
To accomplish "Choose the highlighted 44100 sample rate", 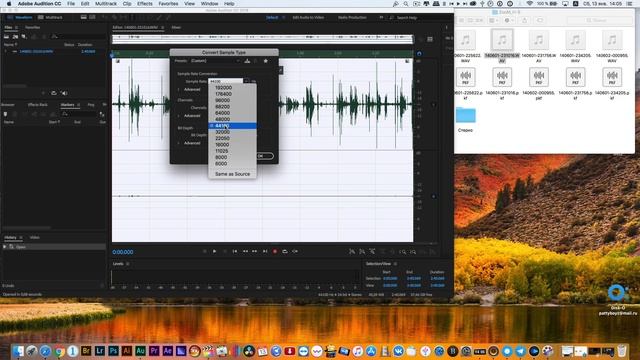I will point(232,126).
